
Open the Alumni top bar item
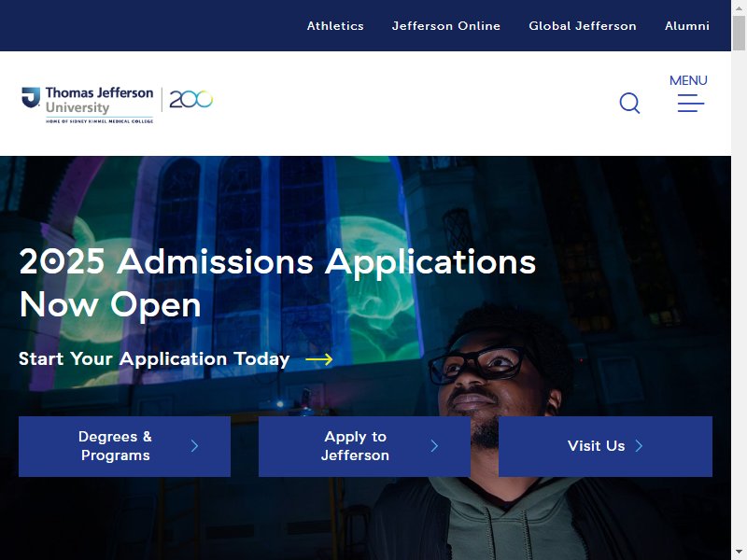click(687, 26)
